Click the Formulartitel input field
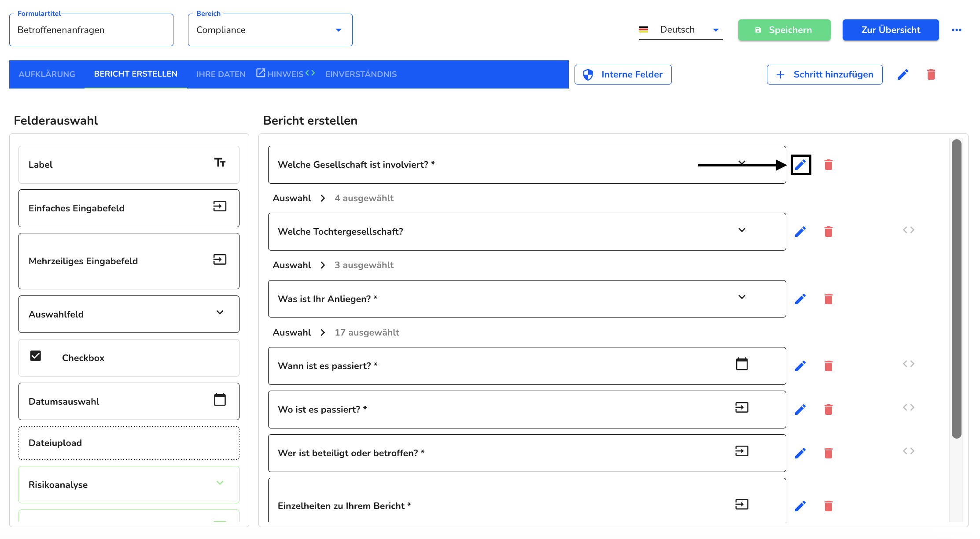Screen dimensions: 980x539 coord(91,30)
